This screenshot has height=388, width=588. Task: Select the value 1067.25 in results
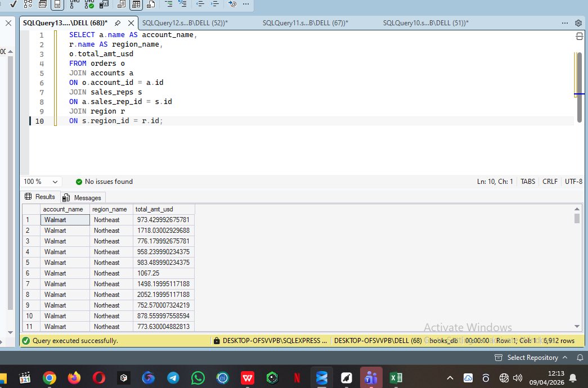coord(164,273)
